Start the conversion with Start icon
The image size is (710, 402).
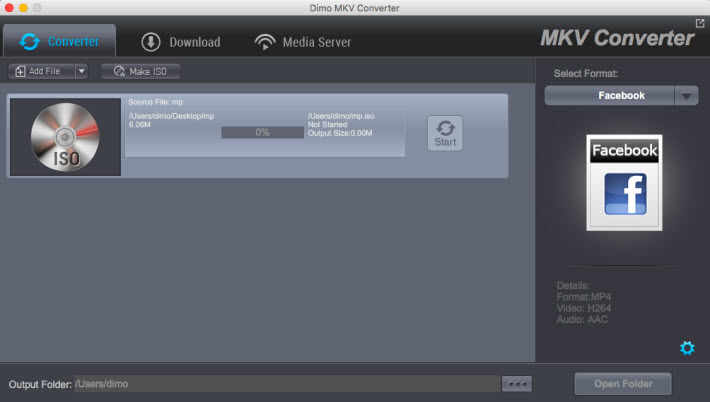point(445,134)
